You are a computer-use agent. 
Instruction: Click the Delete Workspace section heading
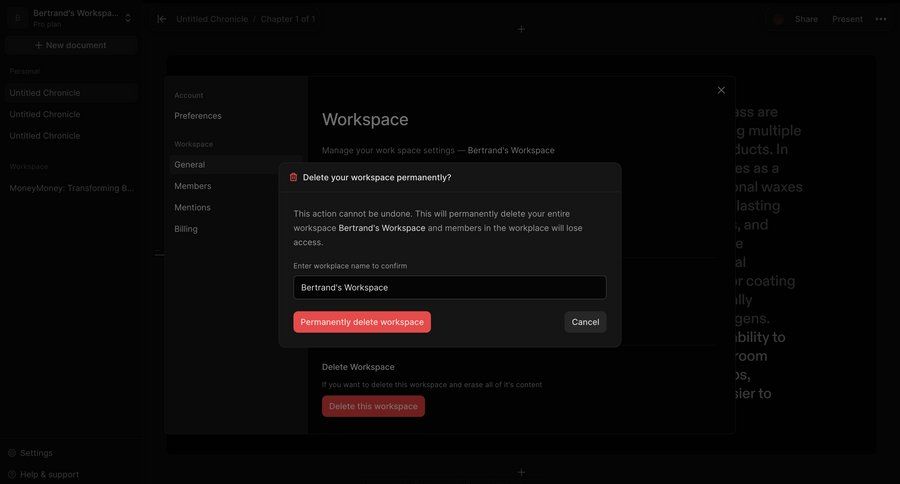pos(358,367)
